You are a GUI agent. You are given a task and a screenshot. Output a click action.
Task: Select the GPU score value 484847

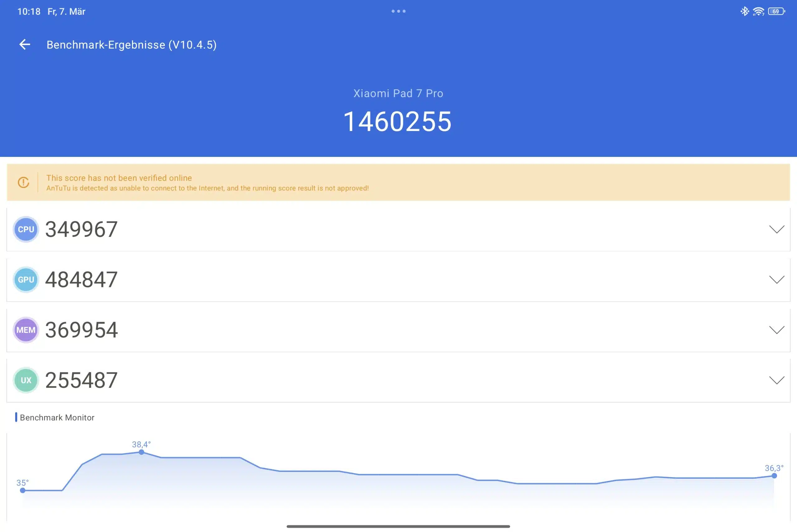point(82,280)
